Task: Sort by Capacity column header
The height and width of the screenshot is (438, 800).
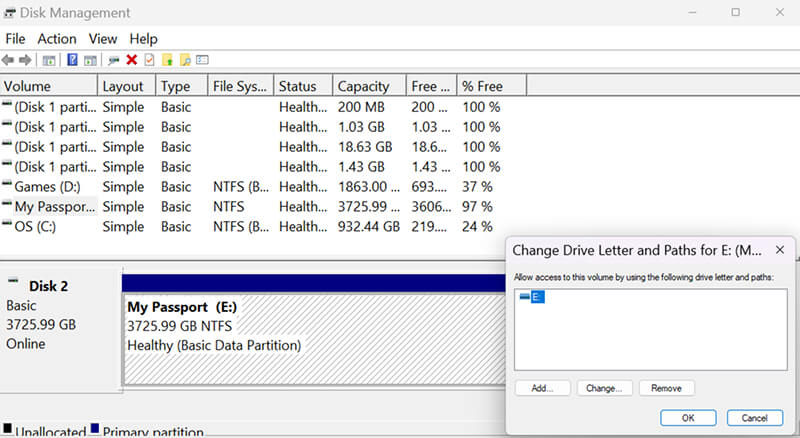Action: point(369,86)
